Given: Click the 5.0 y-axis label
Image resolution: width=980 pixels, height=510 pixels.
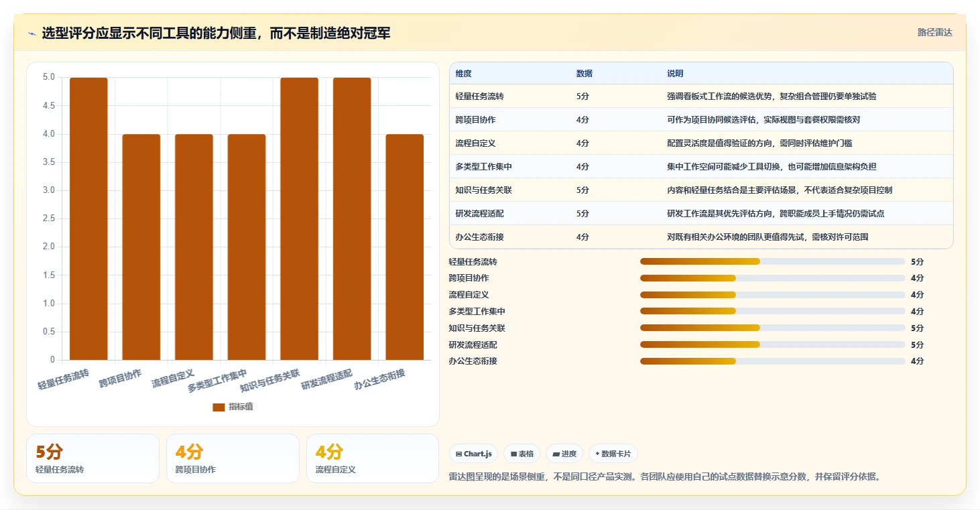Looking at the screenshot, I should pyautogui.click(x=49, y=77).
